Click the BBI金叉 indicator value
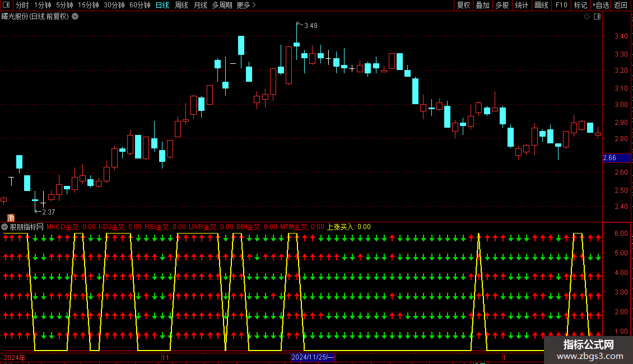 pos(257,227)
